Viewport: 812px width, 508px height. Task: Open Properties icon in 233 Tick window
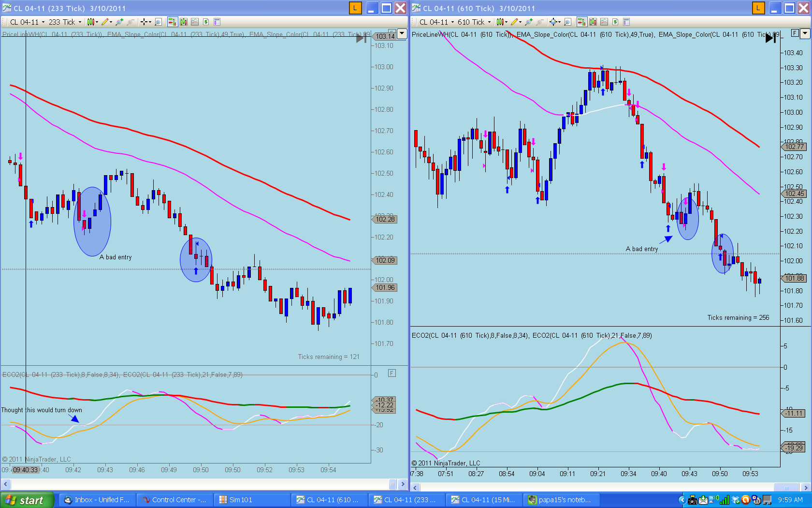(217, 22)
